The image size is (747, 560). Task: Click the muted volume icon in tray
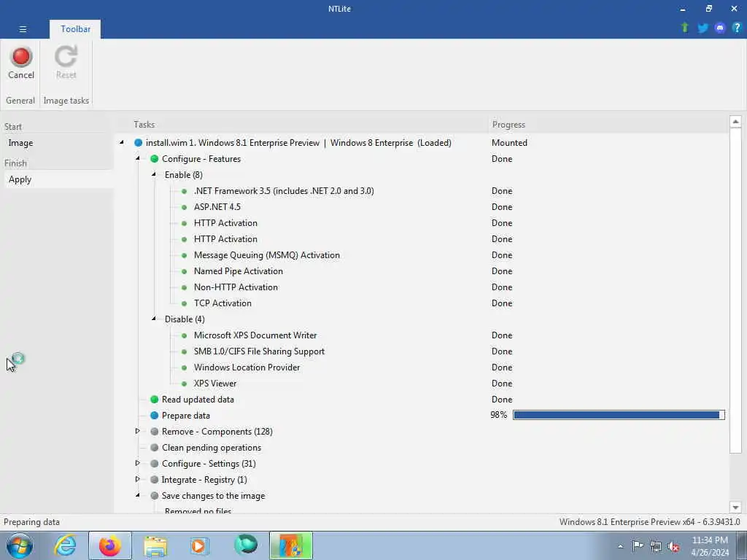pos(673,547)
